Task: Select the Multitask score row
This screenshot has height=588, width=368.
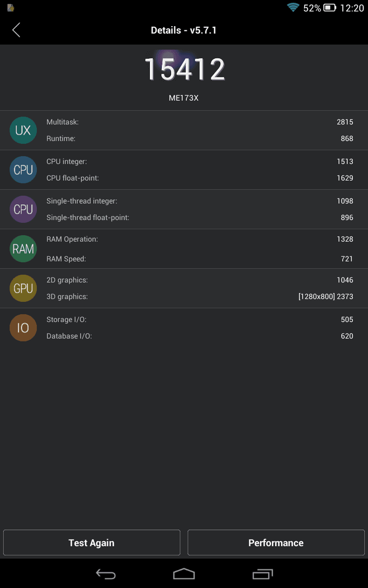Action: pyautogui.click(x=200, y=122)
